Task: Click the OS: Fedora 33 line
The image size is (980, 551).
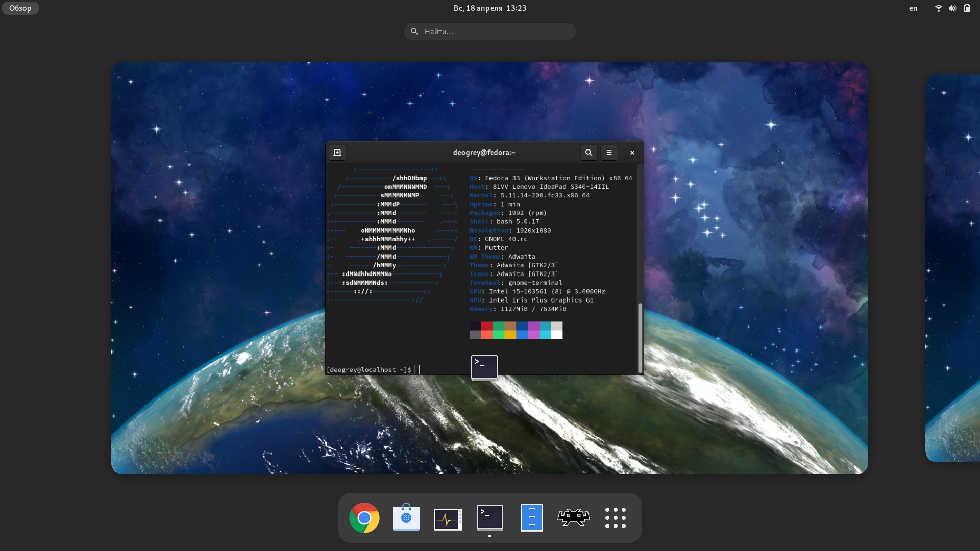Action: pos(551,178)
